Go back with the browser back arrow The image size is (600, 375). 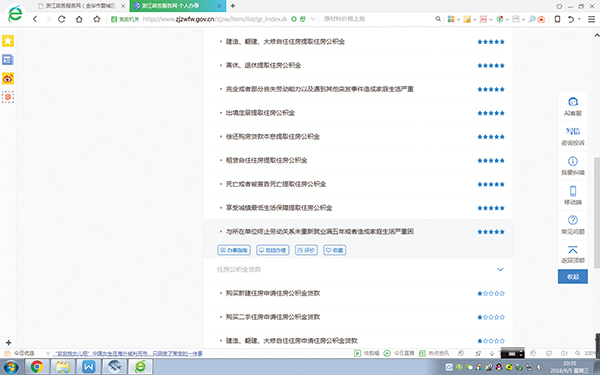point(35,19)
